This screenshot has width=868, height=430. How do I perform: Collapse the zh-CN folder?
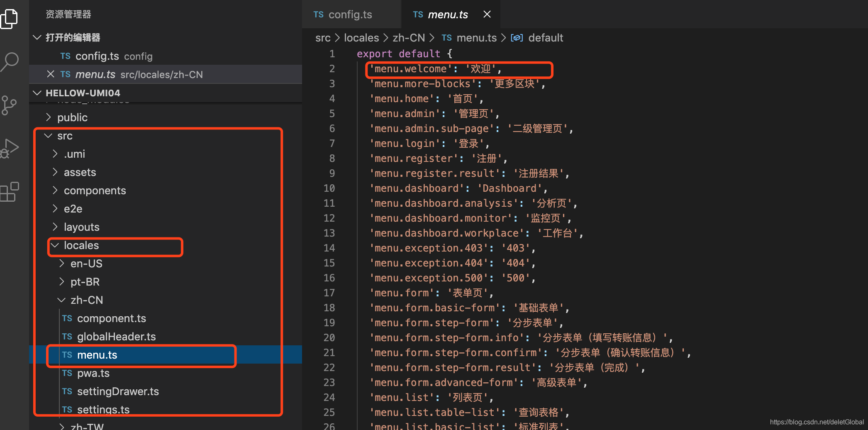tap(61, 300)
